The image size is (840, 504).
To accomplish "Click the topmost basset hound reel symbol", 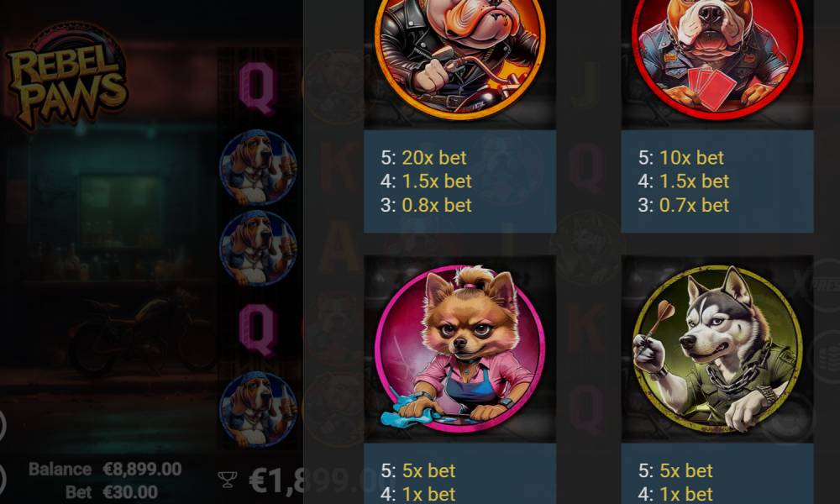I will point(258,168).
